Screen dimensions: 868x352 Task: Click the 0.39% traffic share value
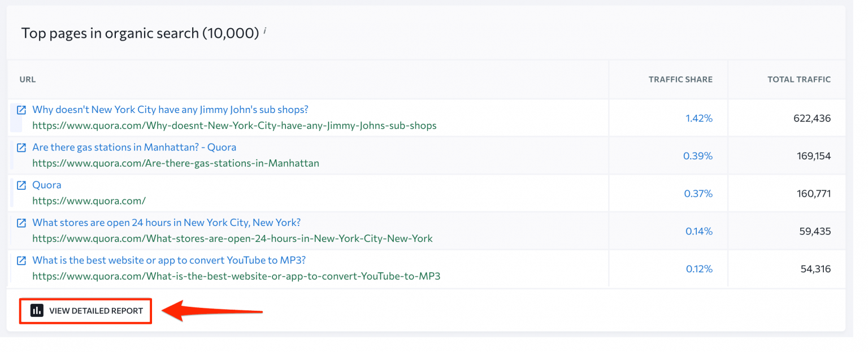point(698,155)
